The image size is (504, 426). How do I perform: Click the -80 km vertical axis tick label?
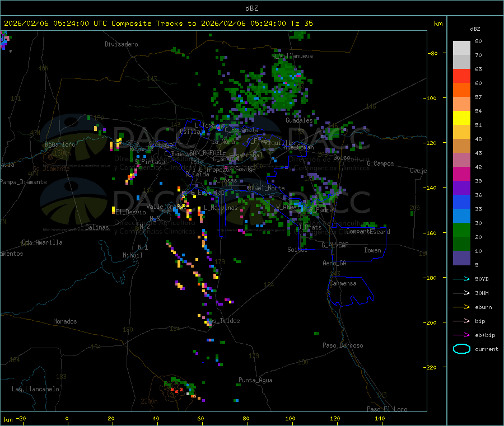[x=433, y=53]
